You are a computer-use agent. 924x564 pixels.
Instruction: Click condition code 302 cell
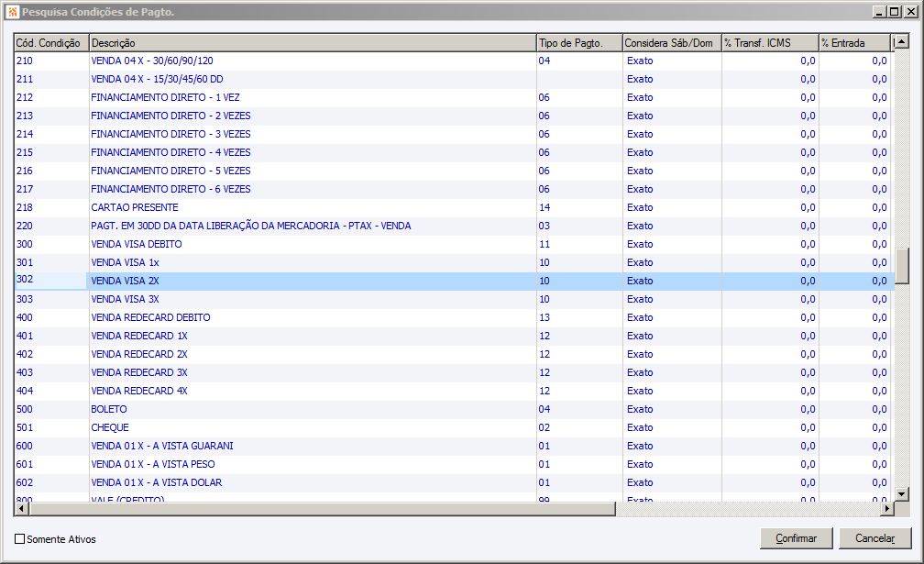[x=51, y=281]
